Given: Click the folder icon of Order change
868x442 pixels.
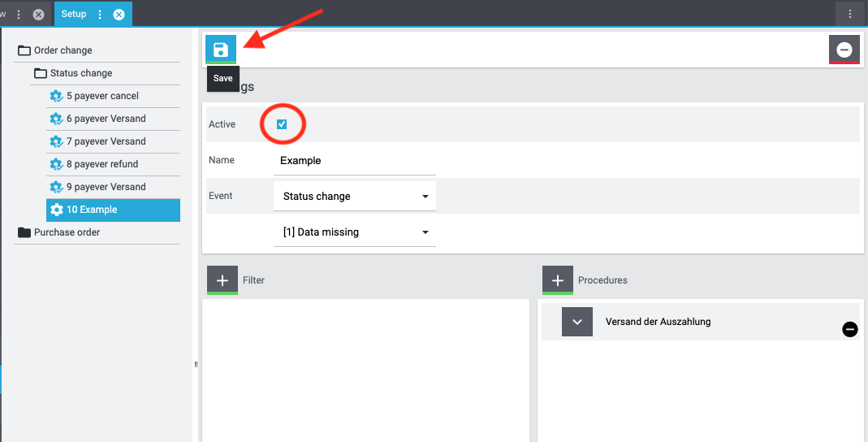Looking at the screenshot, I should (x=24, y=50).
